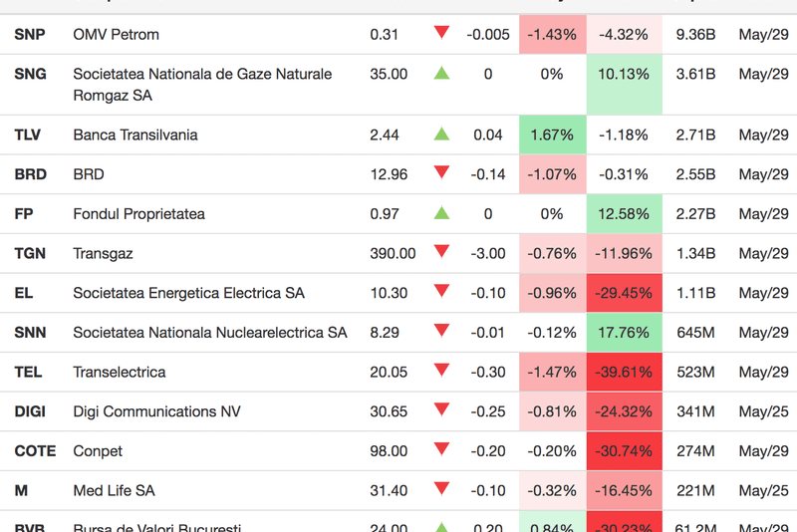Click the DIGI ticker symbol

pyautogui.click(x=30, y=411)
